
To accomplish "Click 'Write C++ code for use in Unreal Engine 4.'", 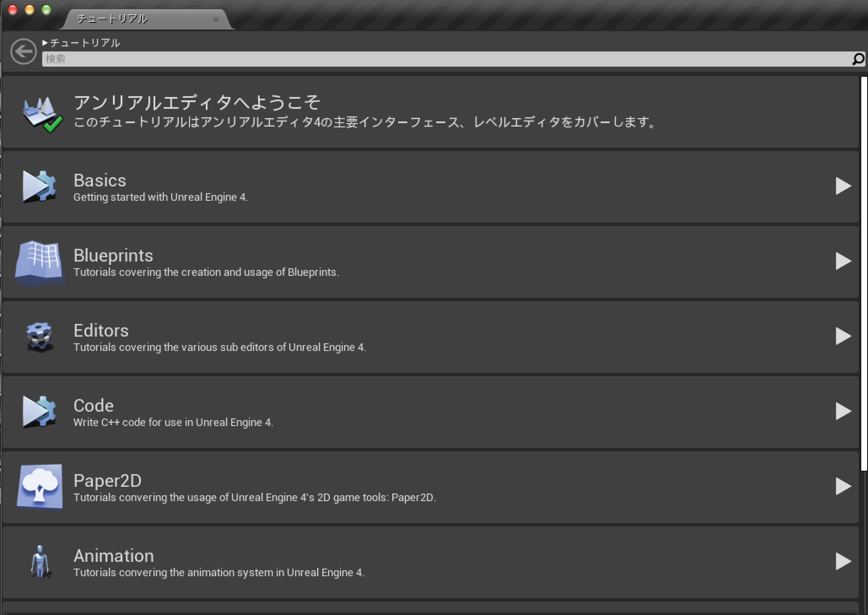I will [x=173, y=423].
